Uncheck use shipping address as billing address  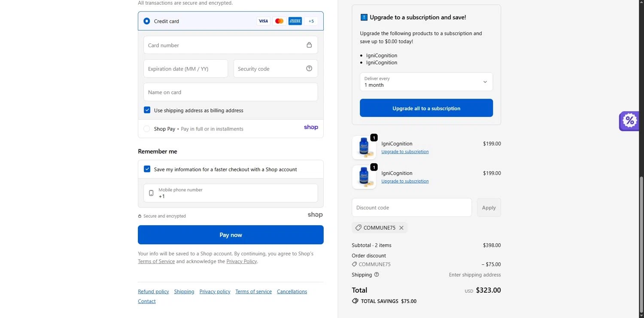147,110
